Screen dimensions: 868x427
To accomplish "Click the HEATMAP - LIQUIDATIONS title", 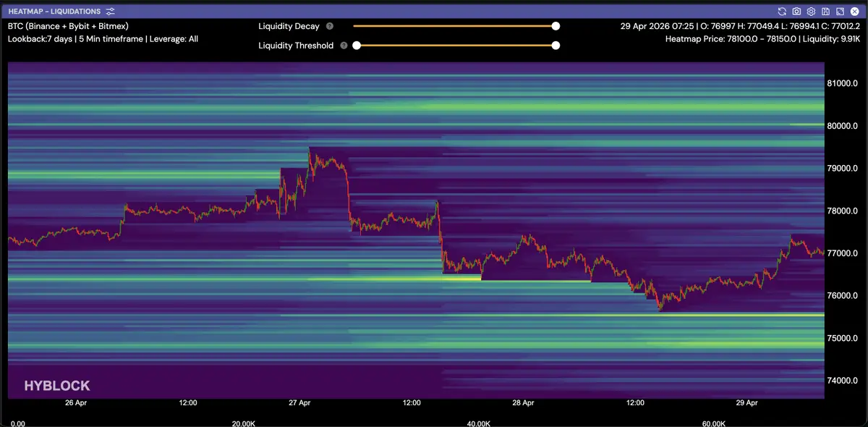I will tap(54, 12).
